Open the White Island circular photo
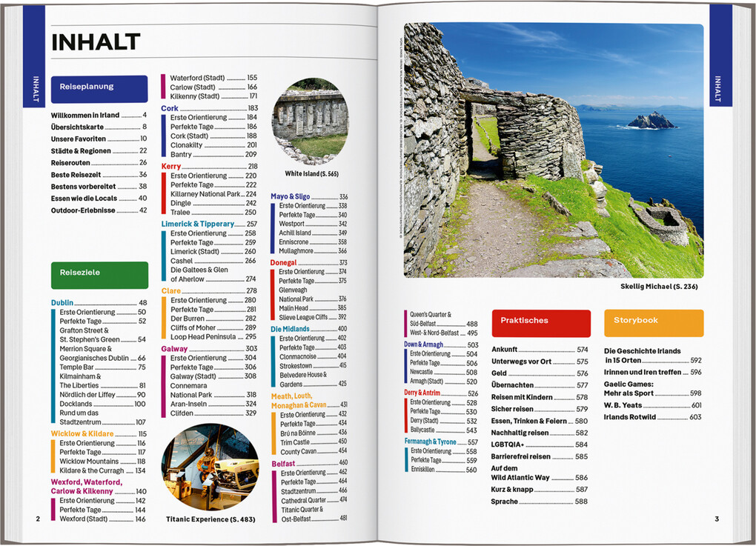 310,121
